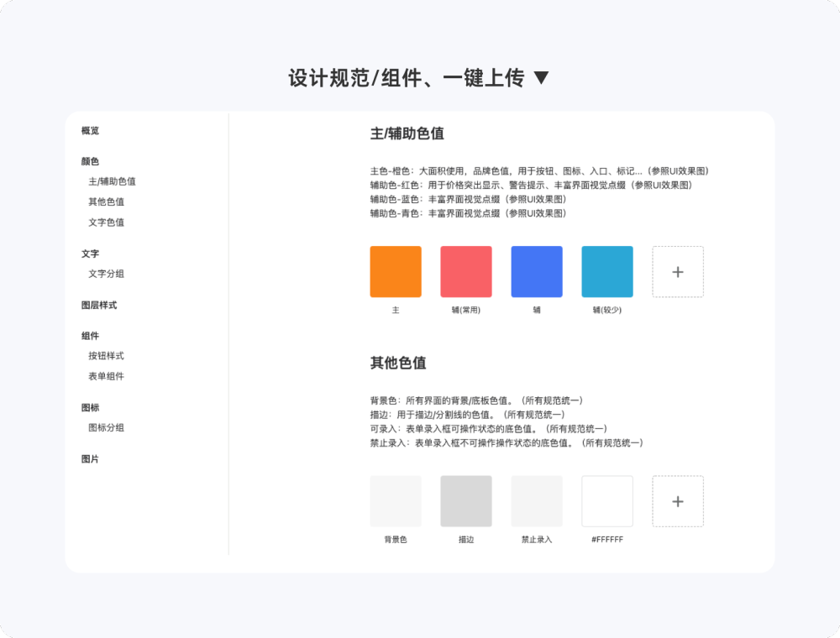Click the 辅(较少) label under cyan swatch
840x638 pixels.
coord(607,310)
